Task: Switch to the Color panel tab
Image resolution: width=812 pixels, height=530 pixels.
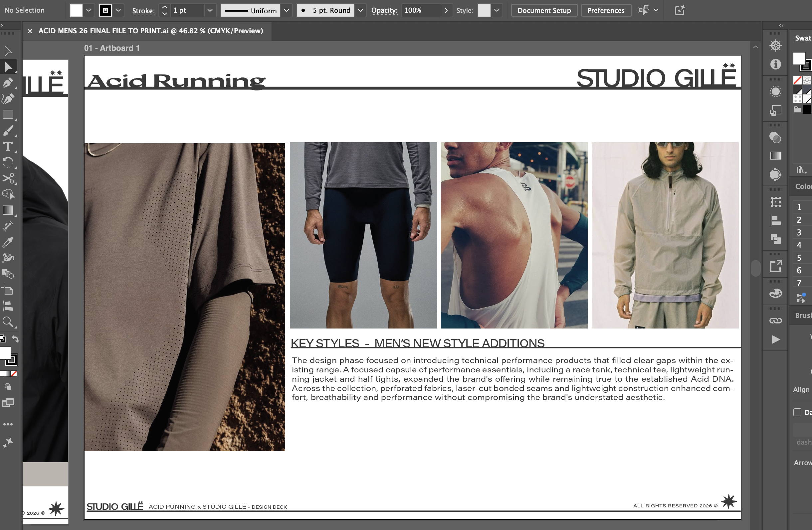Action: click(x=803, y=187)
